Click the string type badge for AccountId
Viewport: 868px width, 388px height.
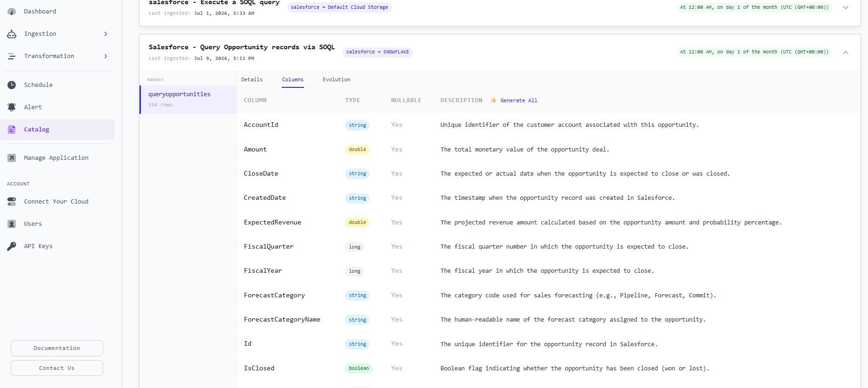coord(357,125)
